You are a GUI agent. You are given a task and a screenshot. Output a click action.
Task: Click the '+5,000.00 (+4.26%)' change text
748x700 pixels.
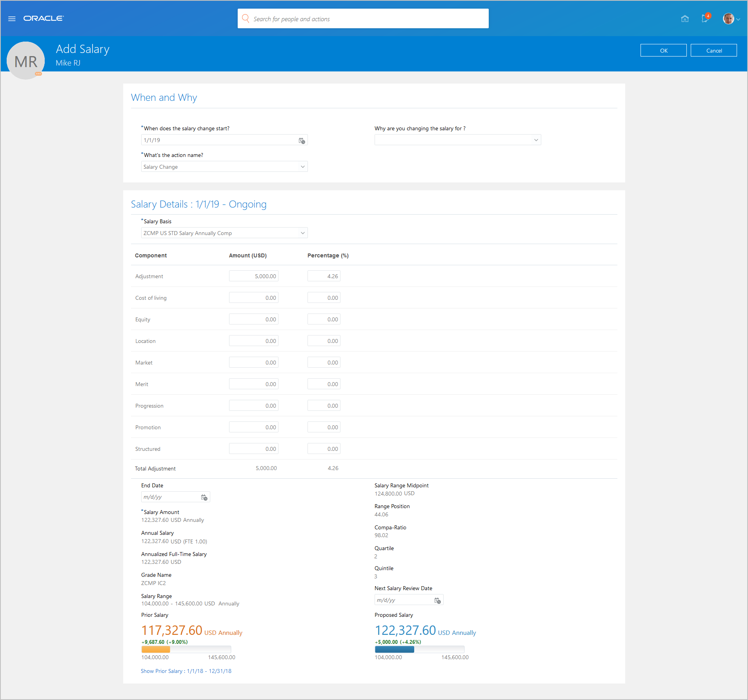pos(398,642)
